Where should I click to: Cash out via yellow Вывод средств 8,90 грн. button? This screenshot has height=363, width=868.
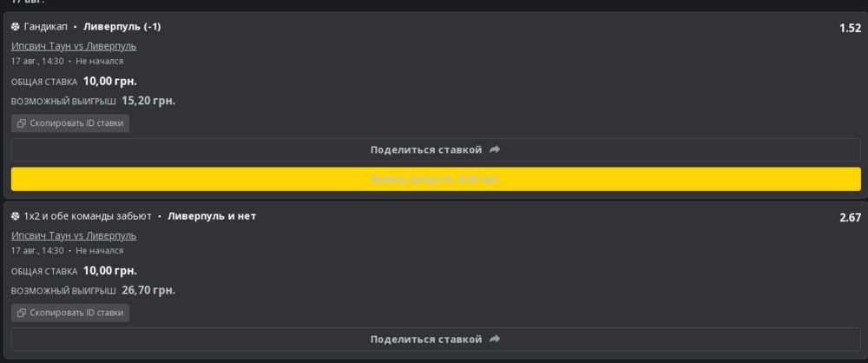[x=436, y=179]
